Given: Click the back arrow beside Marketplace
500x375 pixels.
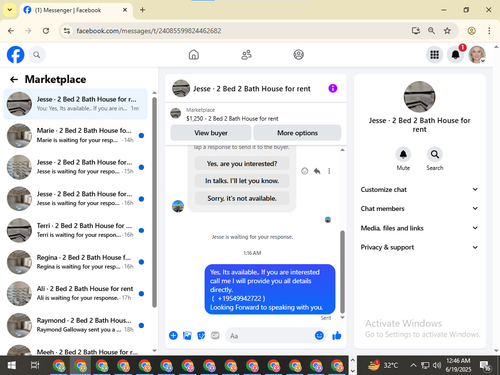Looking at the screenshot, I should click(x=14, y=79).
